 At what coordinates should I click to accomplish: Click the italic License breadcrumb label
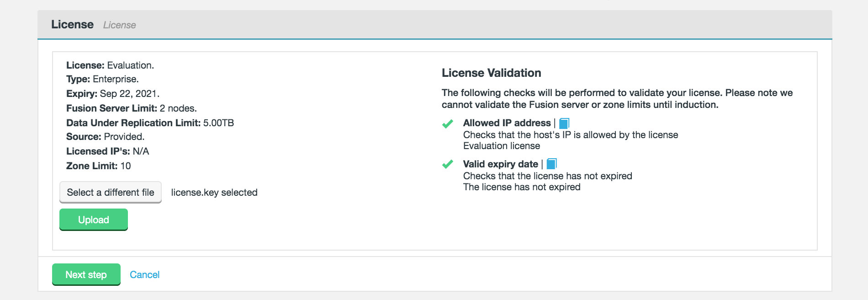(119, 25)
